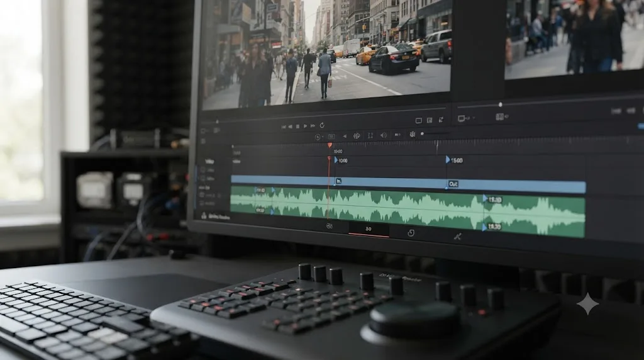Click the clip-list icon beside the left-edge panel icon
The height and width of the screenshot is (360, 644).
pyautogui.click(x=216, y=131)
